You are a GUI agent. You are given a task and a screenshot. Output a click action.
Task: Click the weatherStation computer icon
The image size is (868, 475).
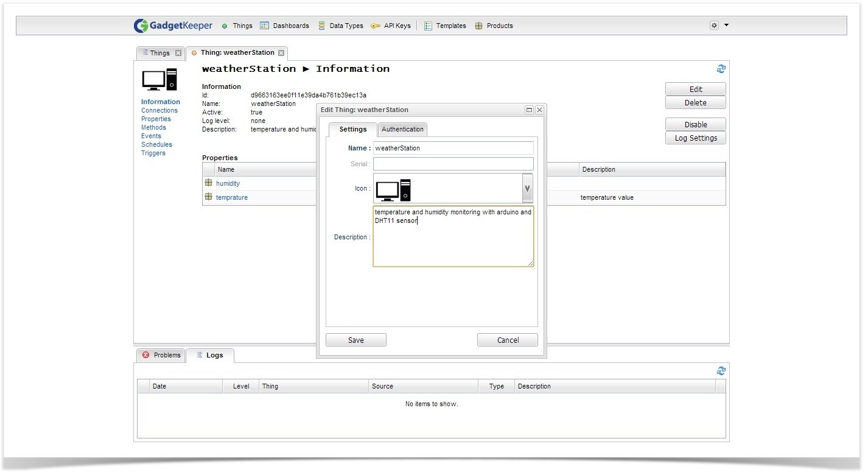pyautogui.click(x=159, y=80)
